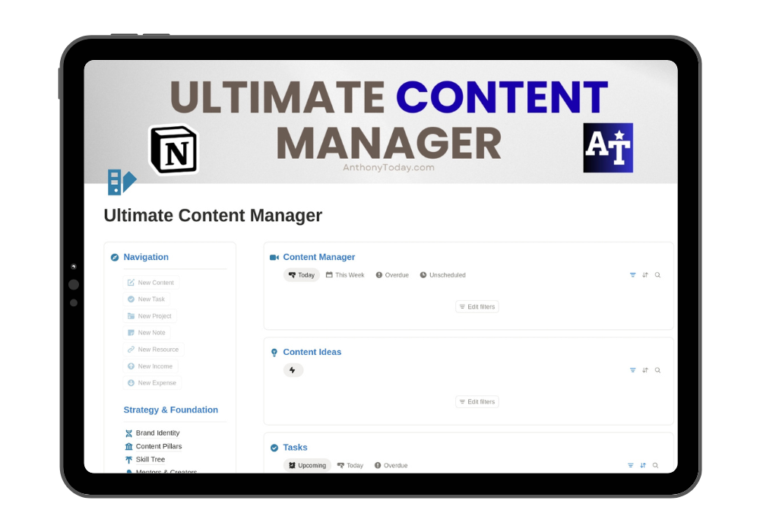Click the AT logo in banner
Image resolution: width=760 pixels, height=532 pixels.
(x=608, y=147)
